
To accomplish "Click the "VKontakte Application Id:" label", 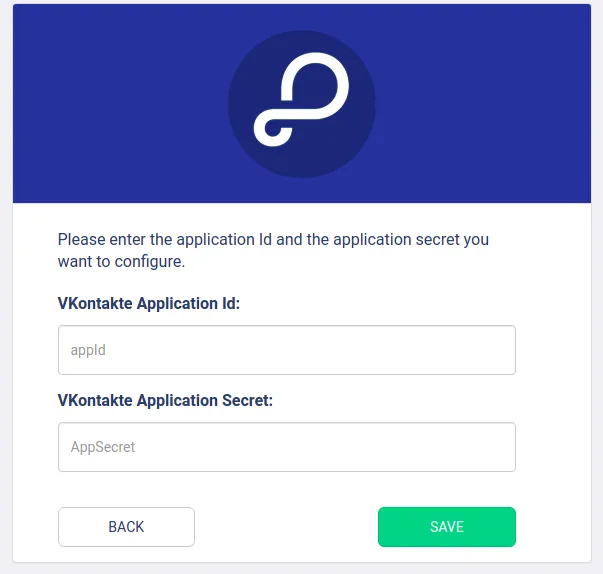I will (149, 303).
